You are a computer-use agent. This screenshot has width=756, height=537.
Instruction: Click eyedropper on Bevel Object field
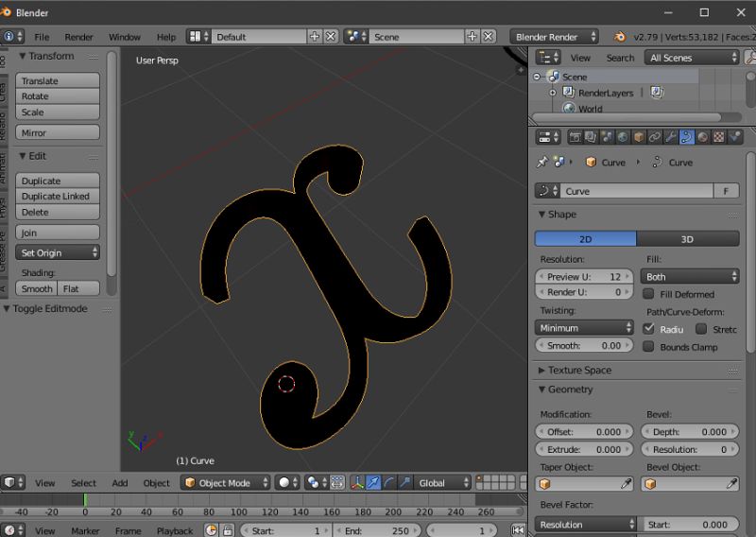731,483
